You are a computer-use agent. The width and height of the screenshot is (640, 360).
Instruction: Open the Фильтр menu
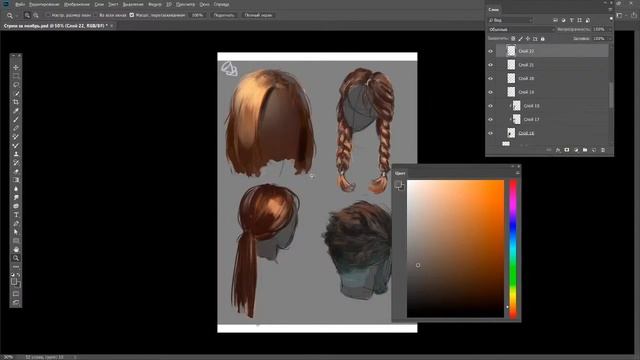pyautogui.click(x=155, y=4)
